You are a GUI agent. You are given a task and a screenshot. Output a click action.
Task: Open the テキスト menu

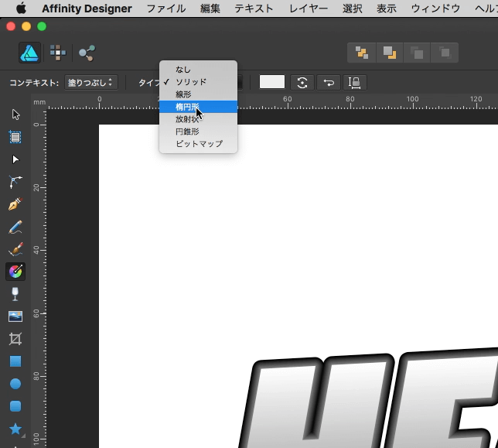[x=254, y=9]
